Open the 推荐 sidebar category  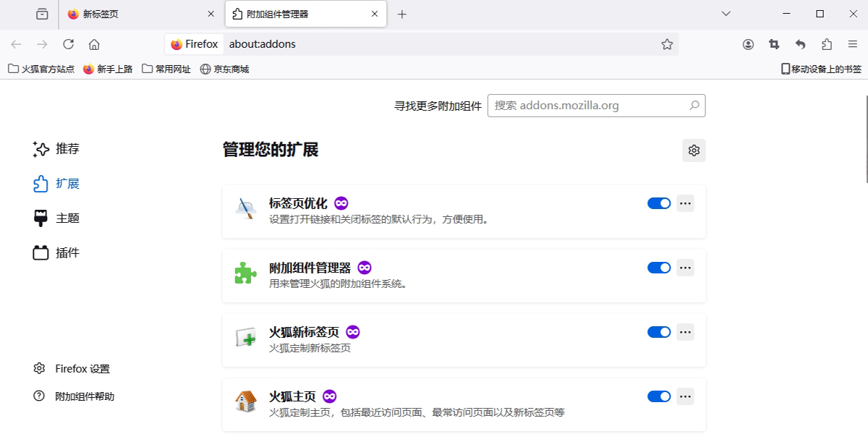(x=56, y=149)
